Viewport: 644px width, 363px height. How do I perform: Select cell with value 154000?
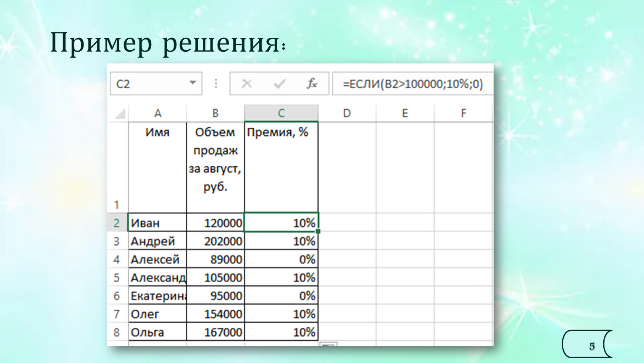coord(216,314)
